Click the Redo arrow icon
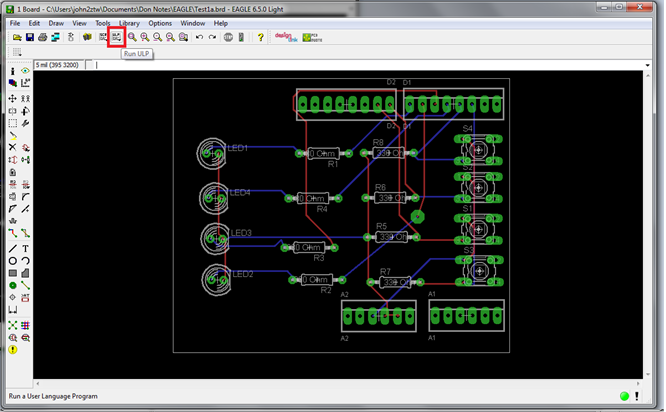This screenshot has height=412, width=666. tap(212, 37)
